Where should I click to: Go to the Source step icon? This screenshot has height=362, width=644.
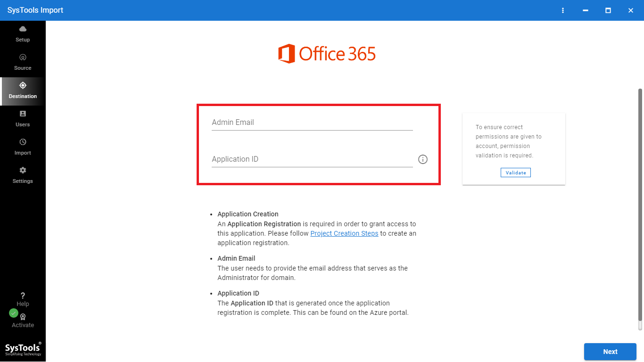click(x=23, y=57)
